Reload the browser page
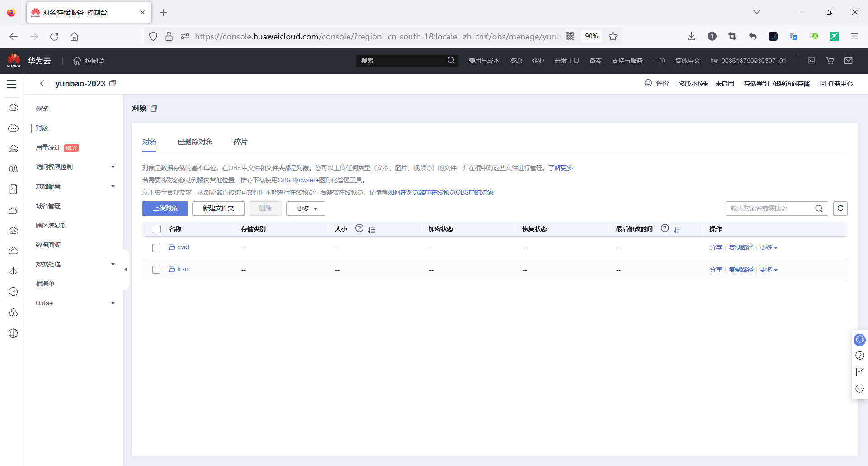Screen dimensions: 868x466 click(x=54, y=36)
